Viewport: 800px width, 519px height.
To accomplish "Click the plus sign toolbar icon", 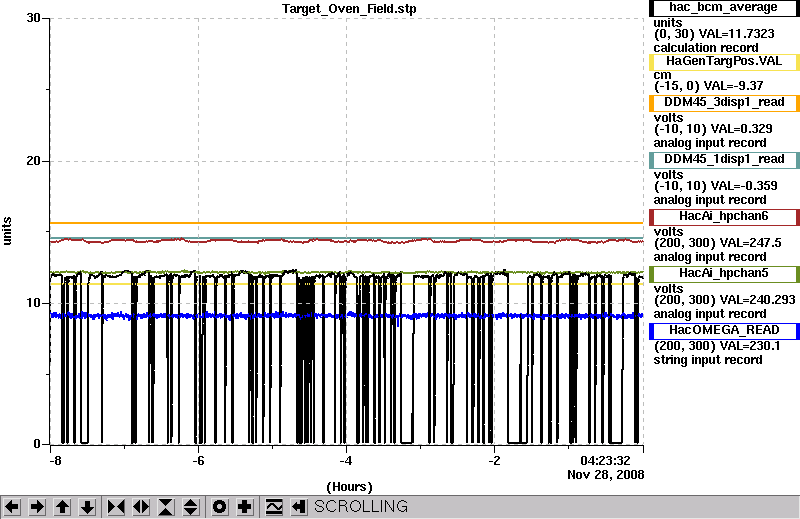I will (245, 507).
